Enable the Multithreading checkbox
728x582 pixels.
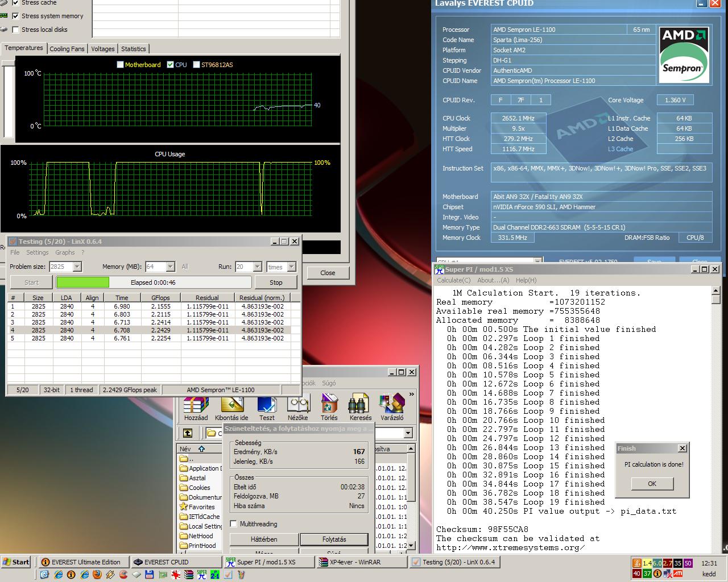(233, 524)
